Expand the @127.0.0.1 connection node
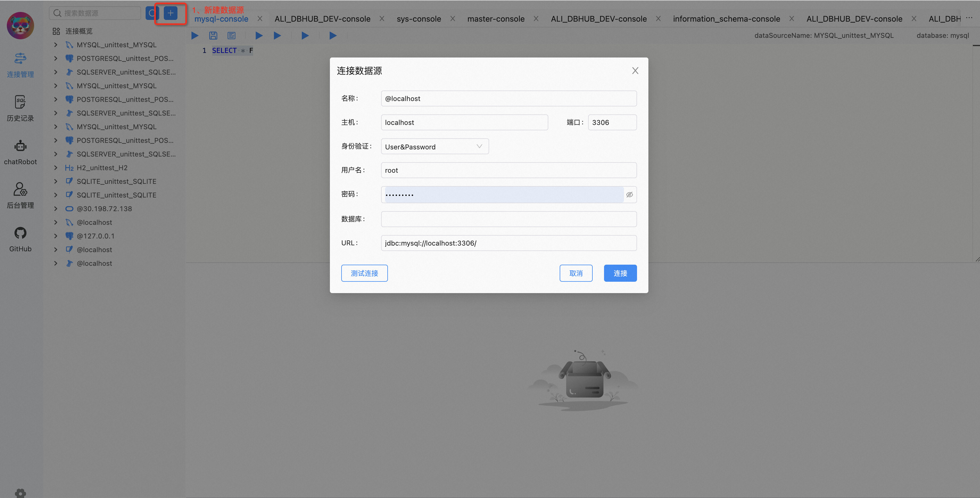 tap(55, 236)
